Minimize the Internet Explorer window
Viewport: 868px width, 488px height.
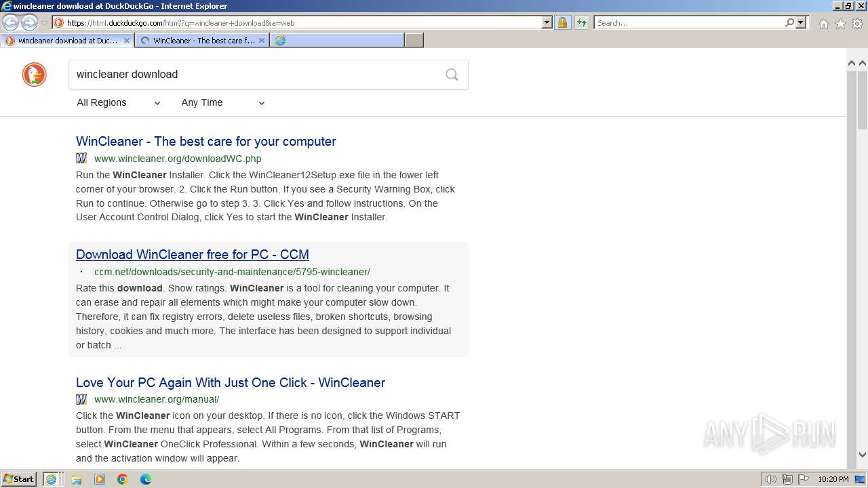pos(837,6)
